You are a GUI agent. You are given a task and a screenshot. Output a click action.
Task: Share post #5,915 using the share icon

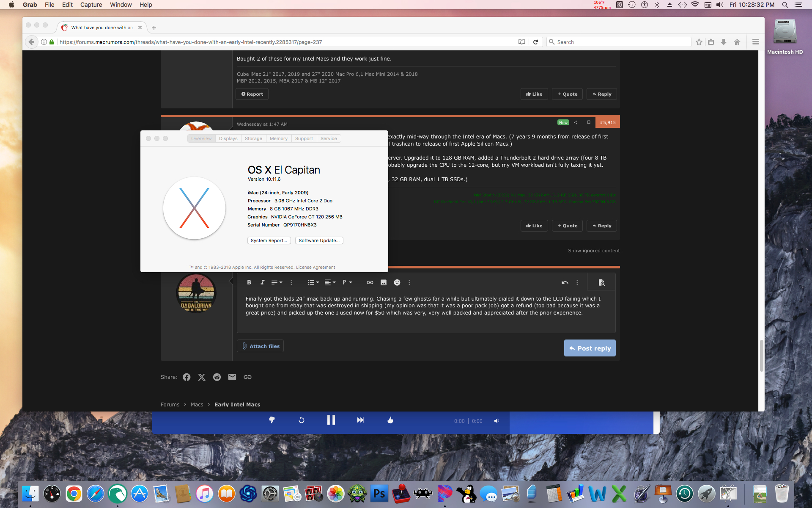coord(576,122)
